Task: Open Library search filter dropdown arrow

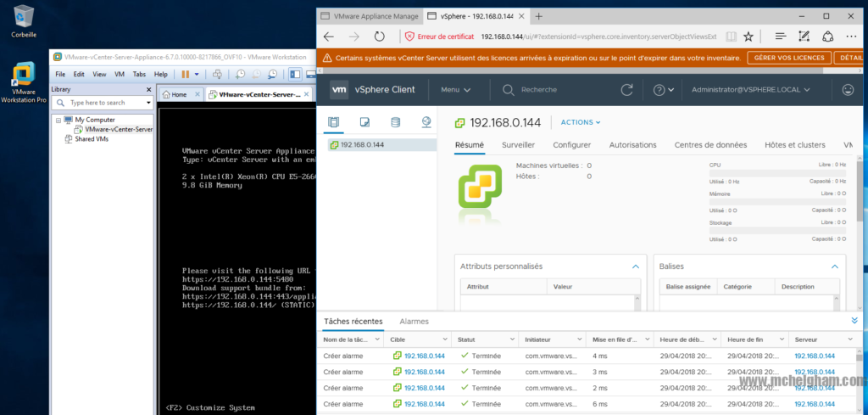Action: click(148, 103)
